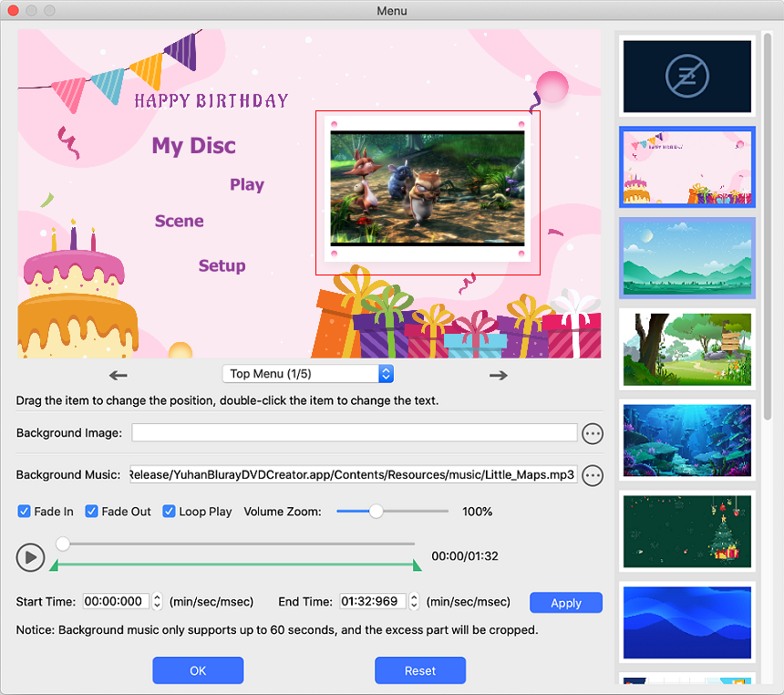Click the Background Music path field
Viewport: 784px width, 695px height.
[354, 474]
